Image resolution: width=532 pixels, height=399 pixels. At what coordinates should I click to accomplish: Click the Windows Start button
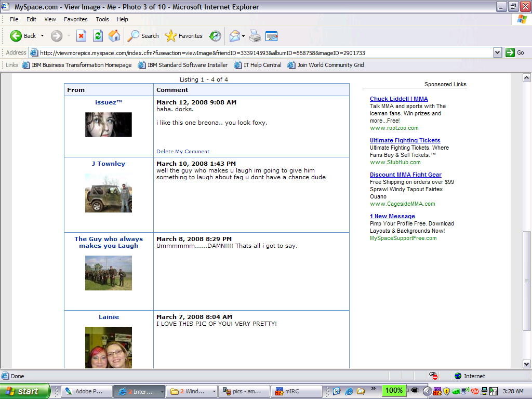[x=25, y=391]
